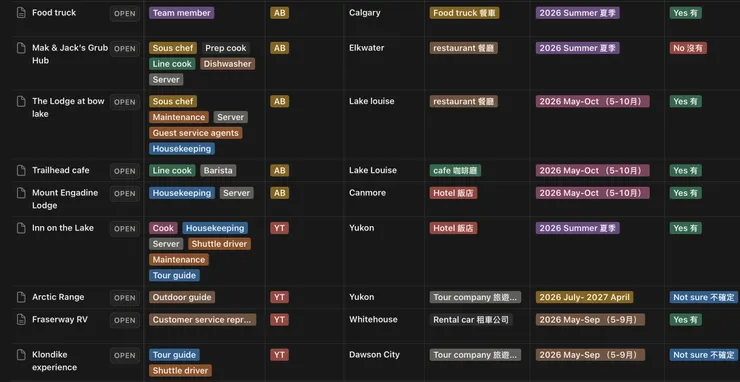This screenshot has width=740, height=382.
Task: Click OPEN button for Mak & Jack's Grub Hub
Action: (x=125, y=49)
